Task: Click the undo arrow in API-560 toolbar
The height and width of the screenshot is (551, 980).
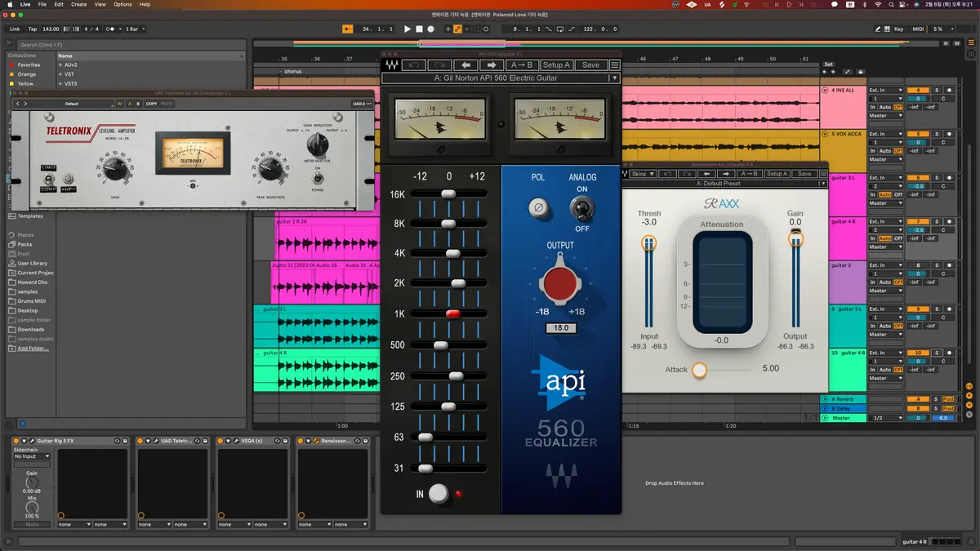Action: pyautogui.click(x=414, y=65)
